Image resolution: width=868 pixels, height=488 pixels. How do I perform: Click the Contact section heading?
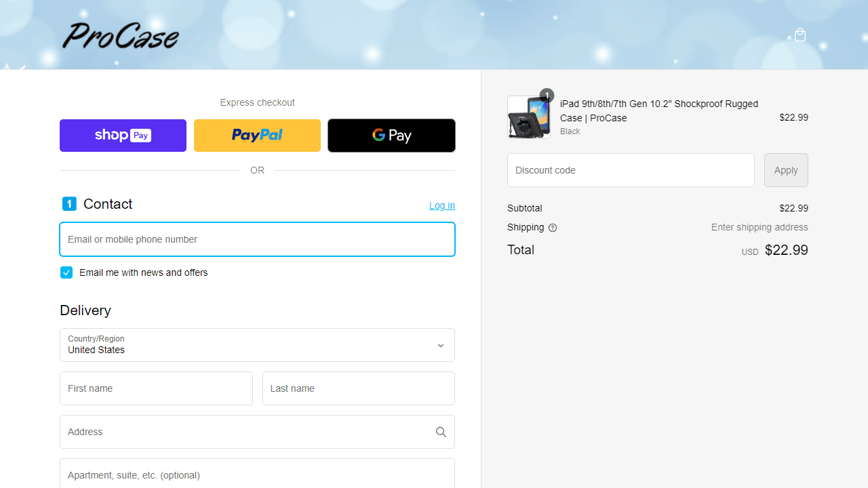tap(108, 204)
